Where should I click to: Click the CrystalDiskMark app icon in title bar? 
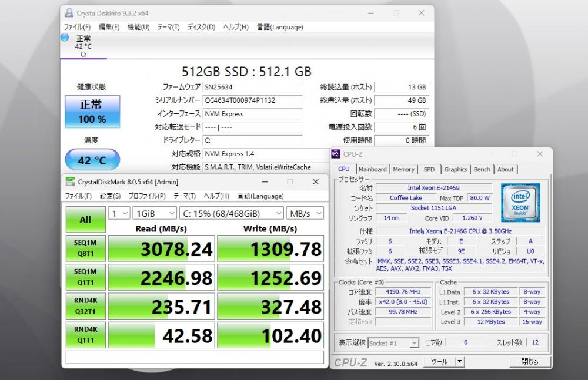click(70, 181)
